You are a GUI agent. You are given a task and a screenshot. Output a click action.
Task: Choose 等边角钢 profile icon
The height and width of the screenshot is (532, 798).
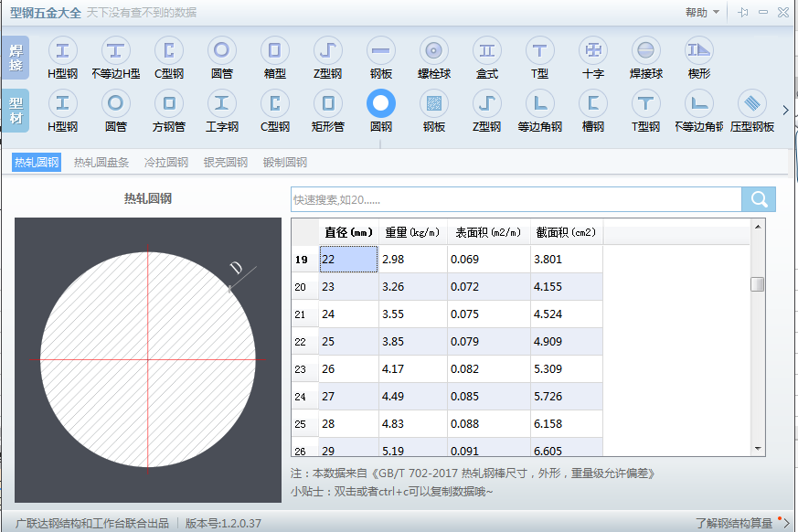[x=540, y=103]
